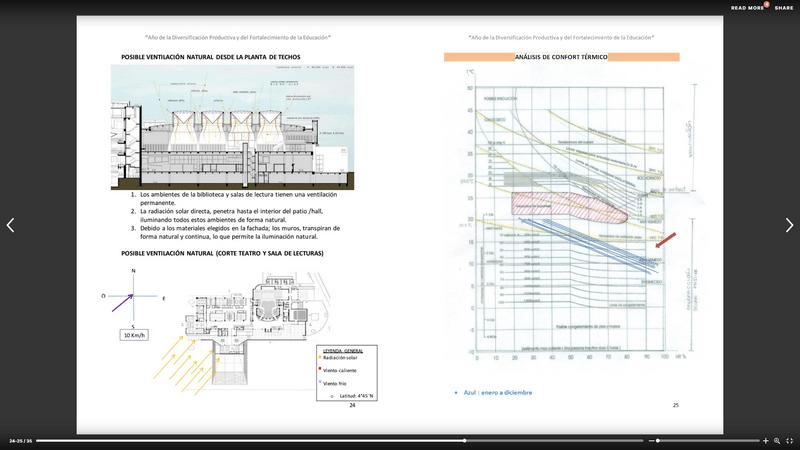Click the 'Viento caliente' legend entry
Screen dimensions: 800x450
pyautogui.click(x=338, y=370)
